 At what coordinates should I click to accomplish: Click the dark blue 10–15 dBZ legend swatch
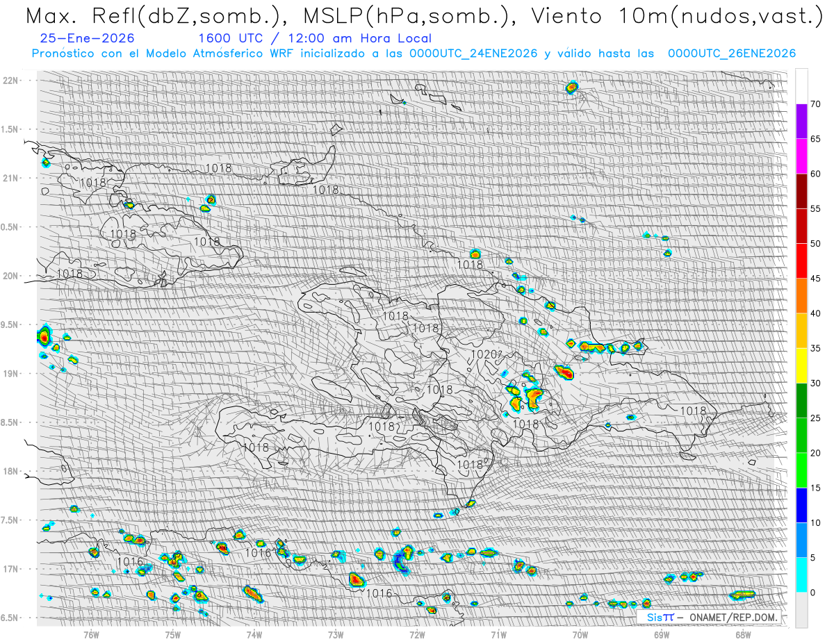click(801, 505)
